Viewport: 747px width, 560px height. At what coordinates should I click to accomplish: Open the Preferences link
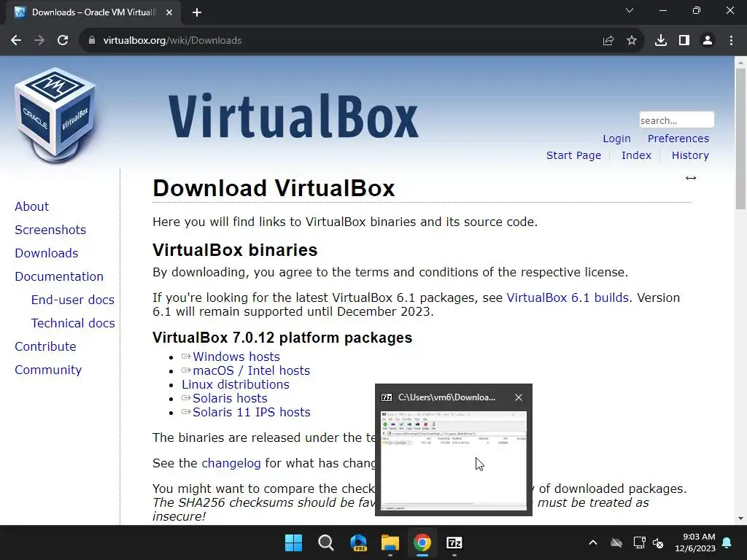pos(678,139)
